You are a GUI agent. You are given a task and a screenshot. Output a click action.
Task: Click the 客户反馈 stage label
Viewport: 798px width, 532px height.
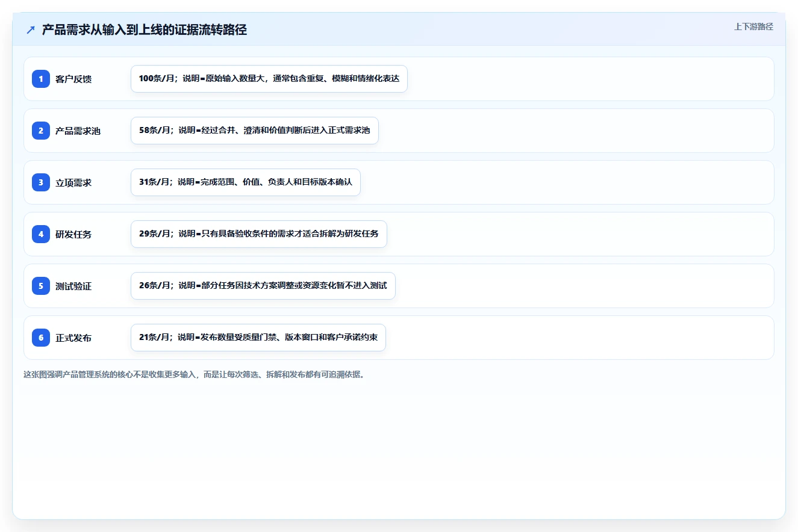[x=73, y=79]
